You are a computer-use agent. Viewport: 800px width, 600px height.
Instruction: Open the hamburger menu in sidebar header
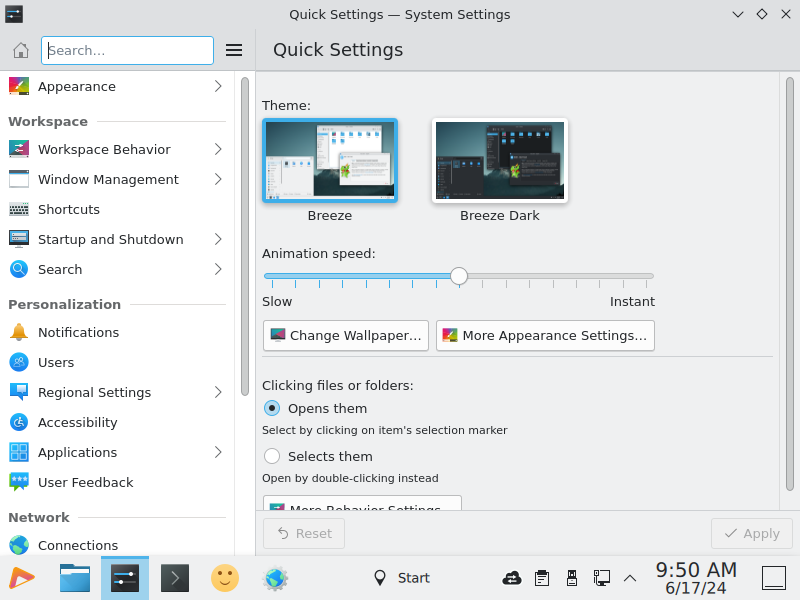pos(234,50)
